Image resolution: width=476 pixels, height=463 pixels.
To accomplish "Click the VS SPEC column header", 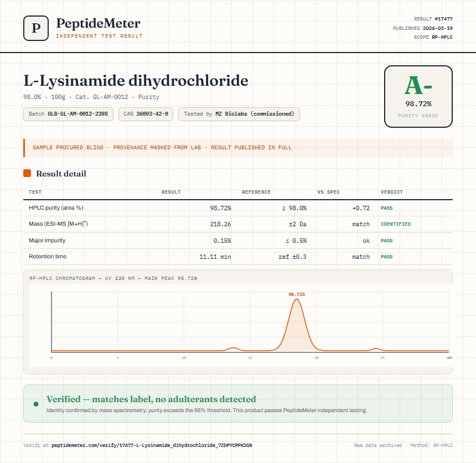I will [x=328, y=192].
